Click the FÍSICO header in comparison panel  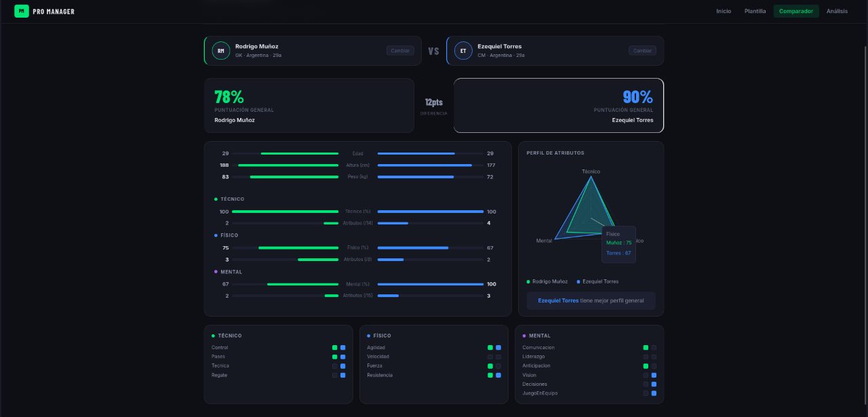pos(229,235)
